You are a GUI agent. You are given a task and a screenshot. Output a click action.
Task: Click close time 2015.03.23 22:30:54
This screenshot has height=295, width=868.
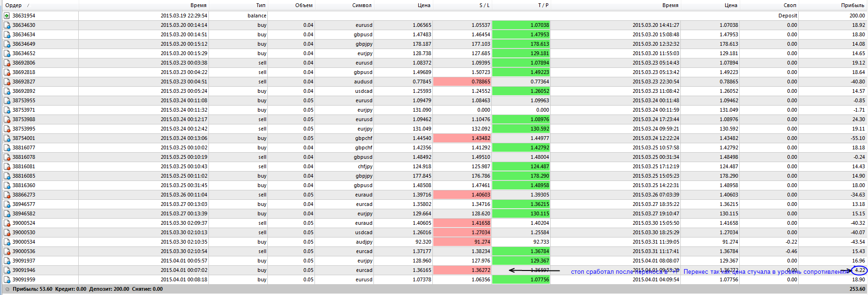click(656, 82)
